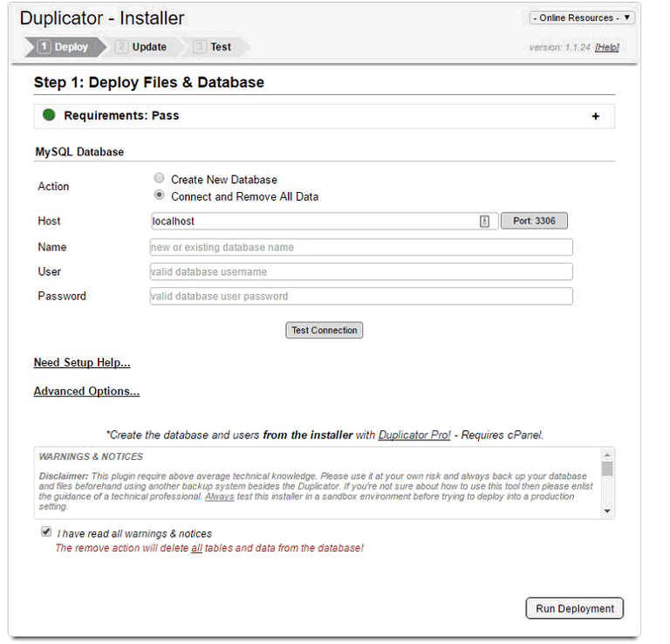Click the autofill icon in the Host field
The image size is (670, 644).
click(x=484, y=222)
